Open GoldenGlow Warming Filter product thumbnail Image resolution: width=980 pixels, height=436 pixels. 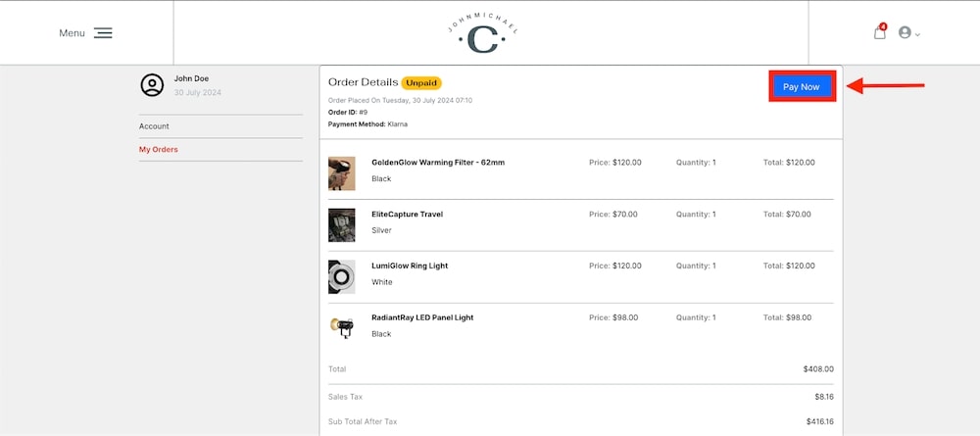[x=341, y=173]
